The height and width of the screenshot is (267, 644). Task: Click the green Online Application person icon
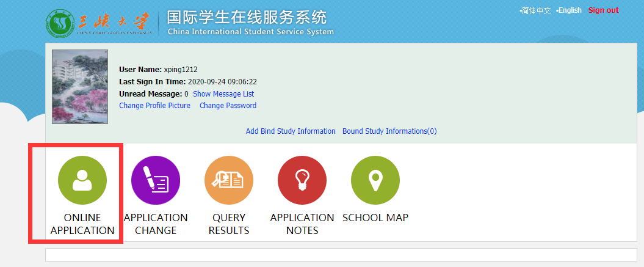point(82,180)
